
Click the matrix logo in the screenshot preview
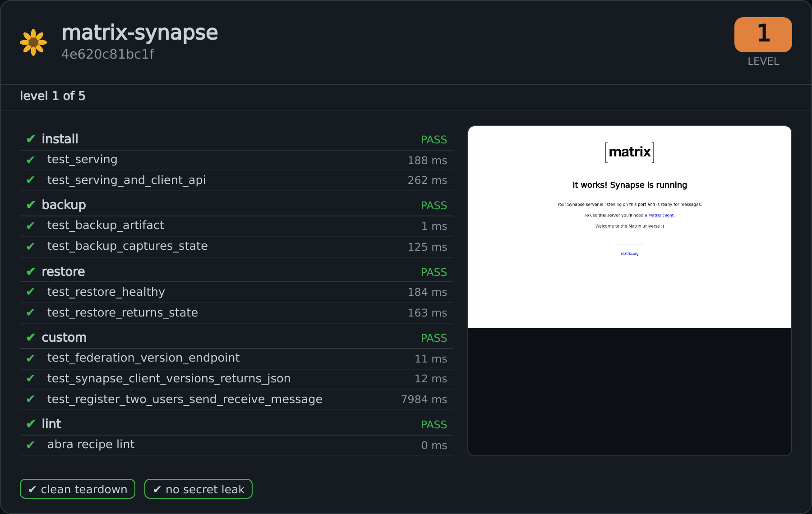point(630,152)
